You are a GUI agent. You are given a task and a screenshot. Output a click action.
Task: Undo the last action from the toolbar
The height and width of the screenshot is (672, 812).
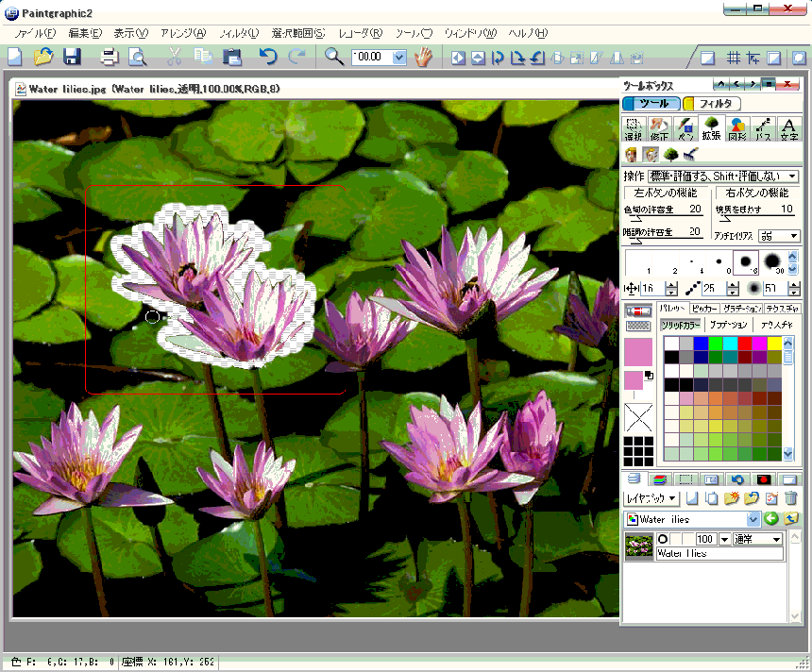point(268,57)
